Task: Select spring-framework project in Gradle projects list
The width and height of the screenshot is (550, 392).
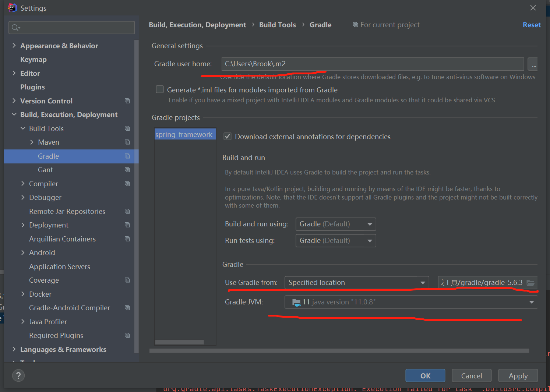Action: (x=185, y=134)
